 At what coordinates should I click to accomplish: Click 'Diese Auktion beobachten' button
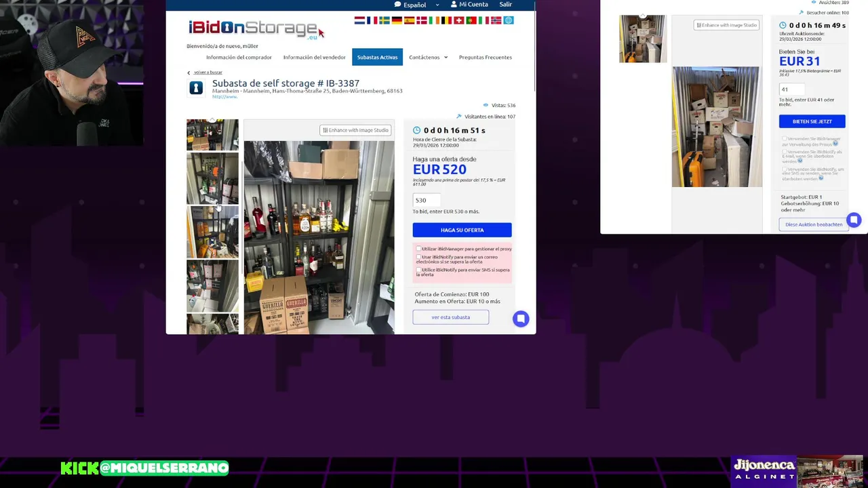[x=814, y=224]
